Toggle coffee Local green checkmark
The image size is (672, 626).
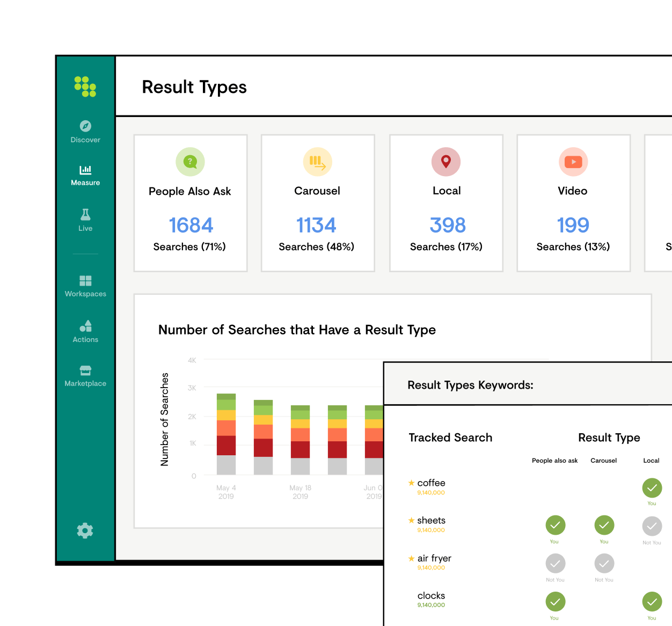(652, 488)
